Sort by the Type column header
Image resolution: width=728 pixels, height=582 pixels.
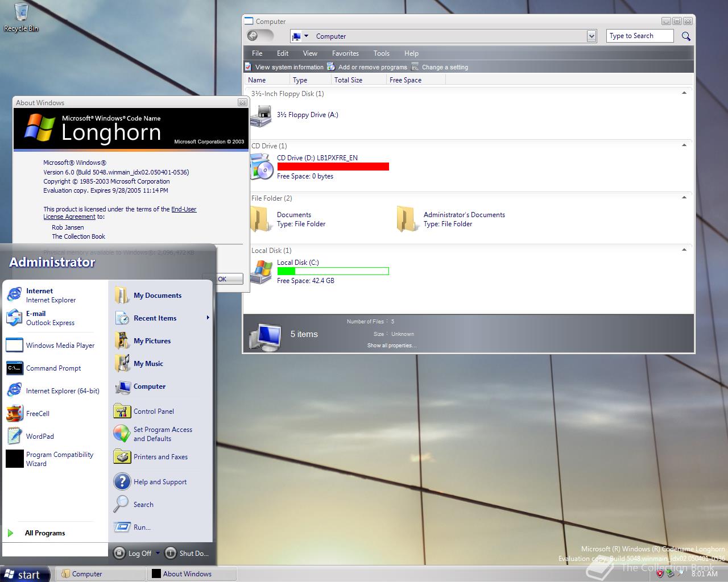310,80
